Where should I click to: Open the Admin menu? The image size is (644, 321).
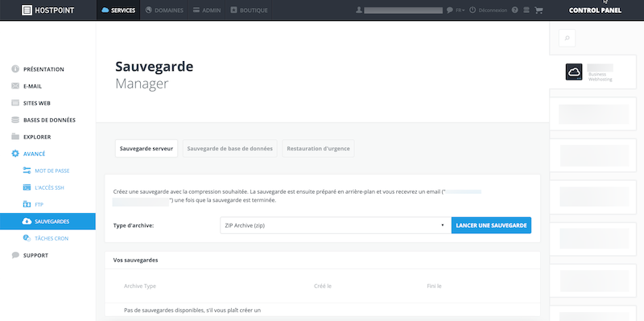point(207,10)
